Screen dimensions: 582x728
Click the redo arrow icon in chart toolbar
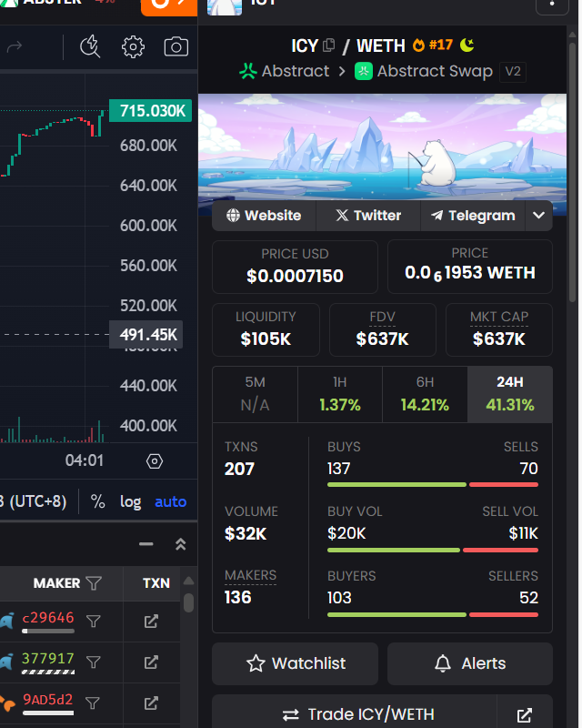pos(14,46)
